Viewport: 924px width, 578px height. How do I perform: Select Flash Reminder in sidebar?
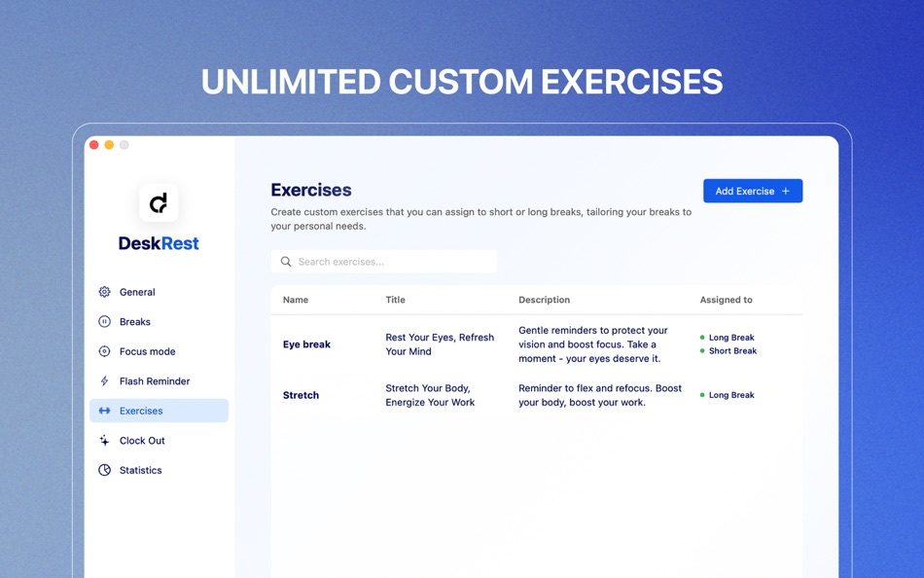click(x=160, y=381)
